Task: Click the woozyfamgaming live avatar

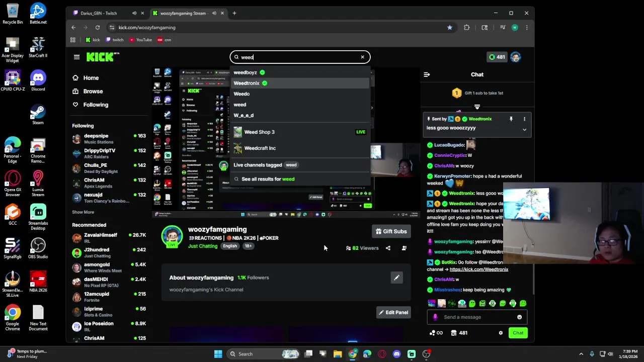Action: coord(172,236)
